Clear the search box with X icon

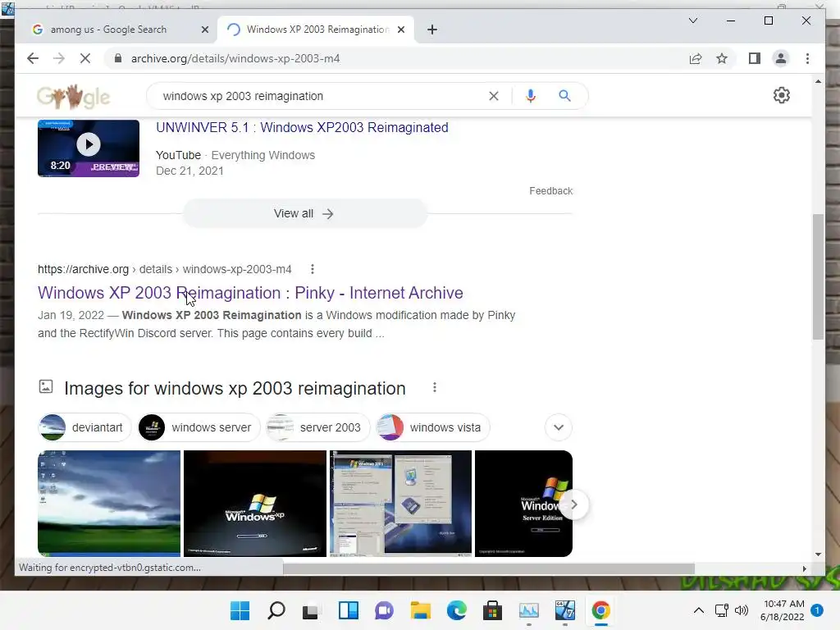pyautogui.click(x=493, y=96)
